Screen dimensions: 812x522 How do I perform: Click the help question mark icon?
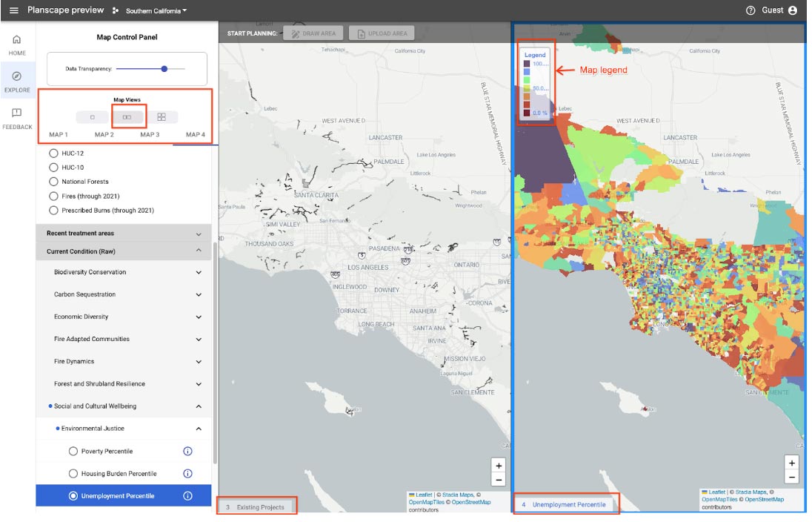(x=751, y=10)
